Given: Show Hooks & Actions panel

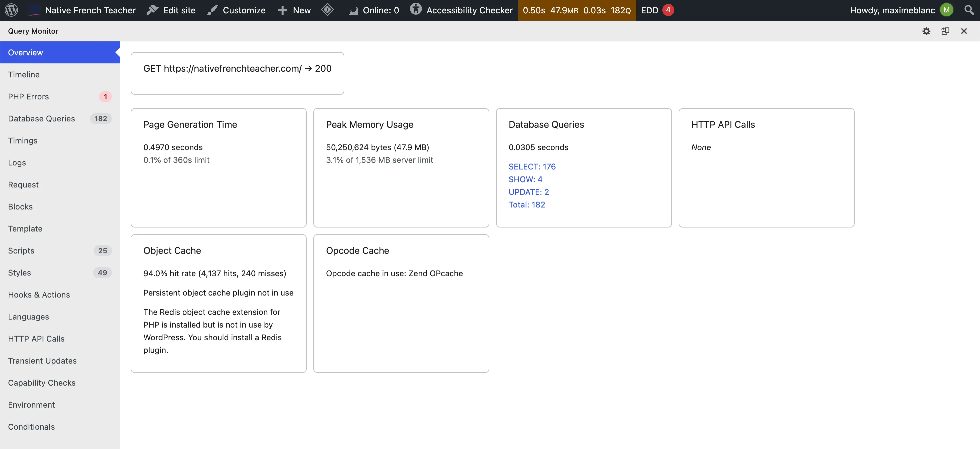Looking at the screenshot, I should [x=60, y=295].
